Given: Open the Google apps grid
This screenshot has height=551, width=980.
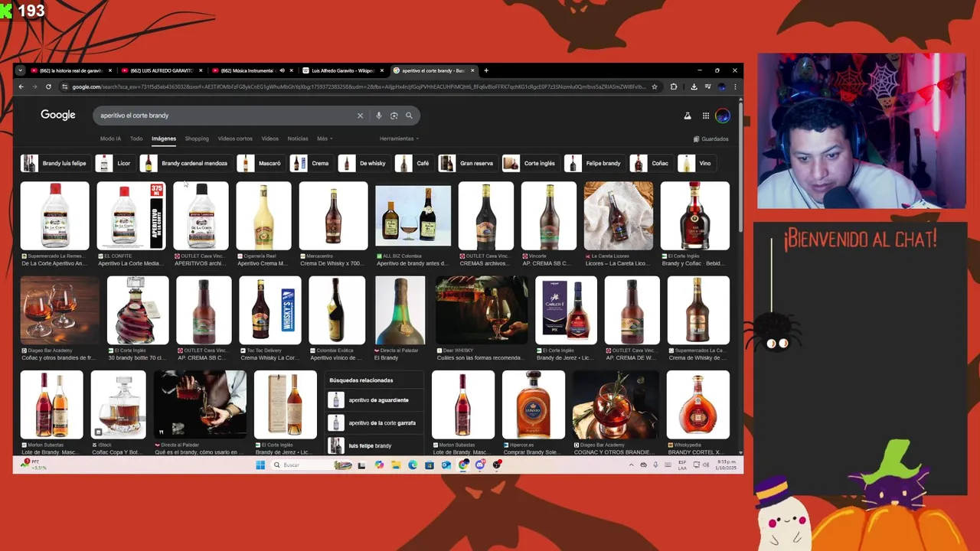Looking at the screenshot, I should coord(705,116).
